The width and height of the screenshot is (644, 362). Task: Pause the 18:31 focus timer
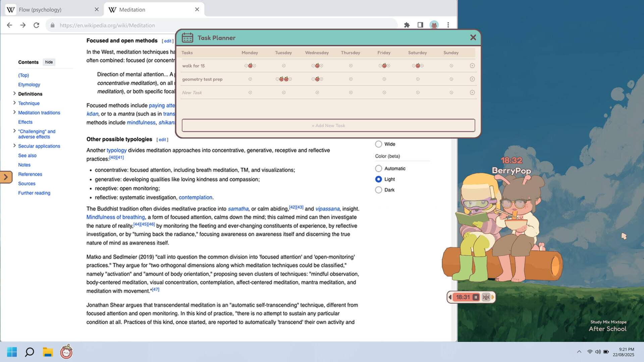[476, 297]
